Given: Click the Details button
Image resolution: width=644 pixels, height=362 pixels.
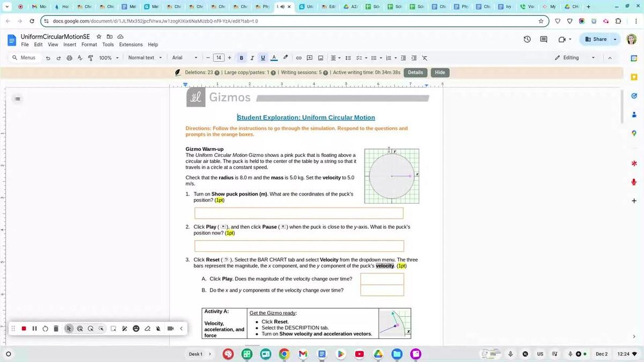Looking at the screenshot, I should click(x=415, y=73).
